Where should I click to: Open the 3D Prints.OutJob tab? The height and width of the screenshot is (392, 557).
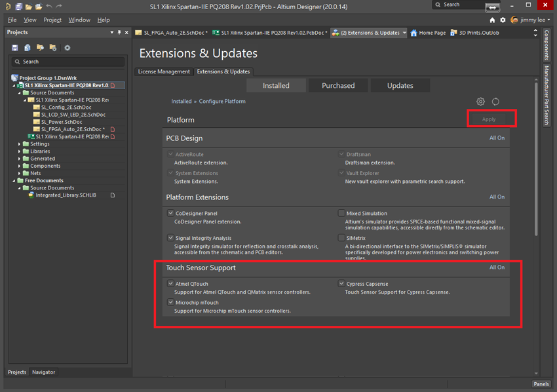coord(475,33)
